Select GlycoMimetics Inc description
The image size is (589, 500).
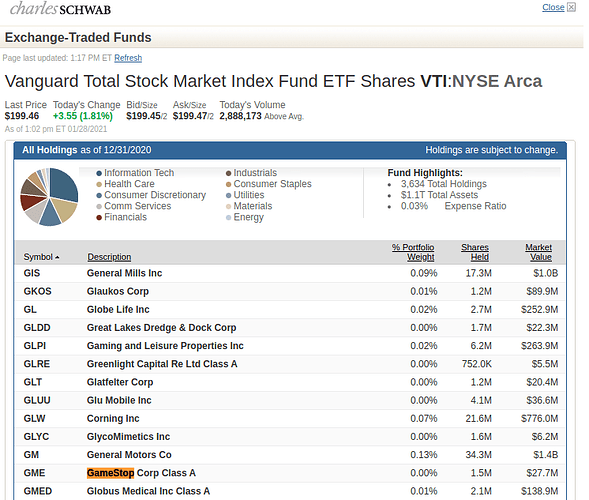[x=128, y=437]
